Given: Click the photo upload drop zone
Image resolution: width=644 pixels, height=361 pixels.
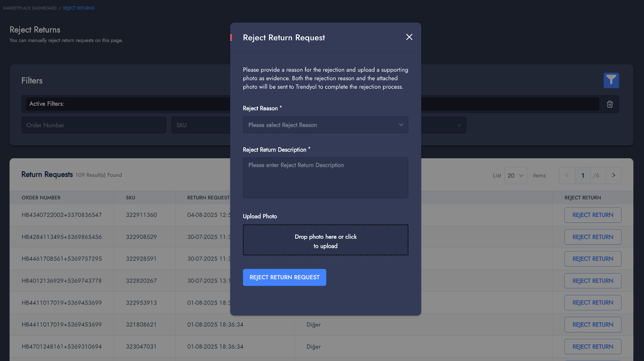Looking at the screenshot, I should point(325,240).
